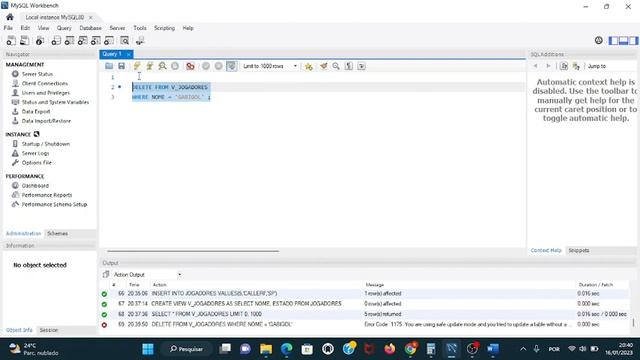Go back in context help history
640x360 pixels.
coord(536,66)
